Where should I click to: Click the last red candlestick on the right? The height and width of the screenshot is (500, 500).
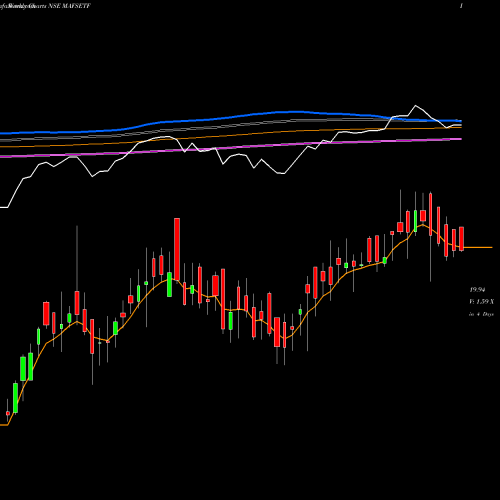click(x=462, y=239)
